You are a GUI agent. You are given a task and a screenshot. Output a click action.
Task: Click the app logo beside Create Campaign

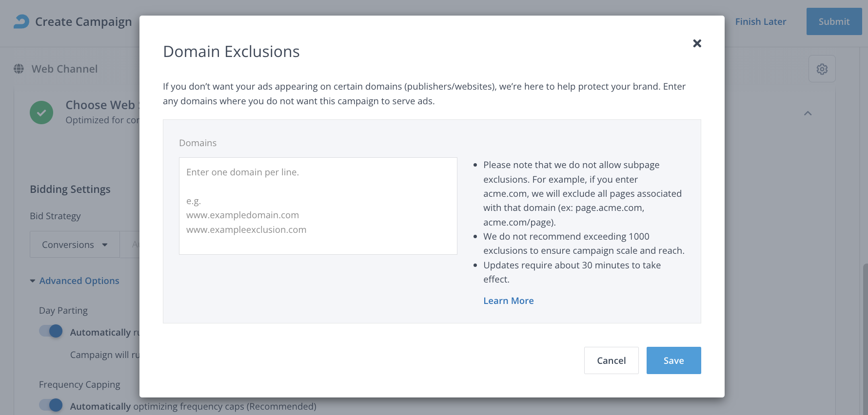click(x=21, y=21)
